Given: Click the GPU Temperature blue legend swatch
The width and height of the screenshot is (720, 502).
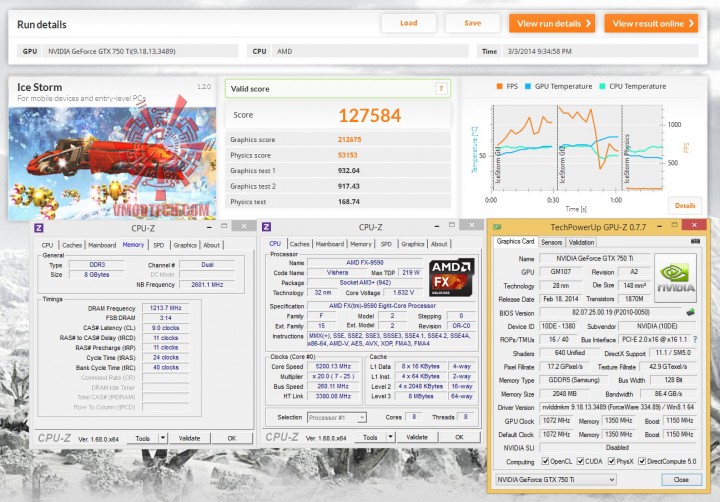Looking at the screenshot, I should (528, 86).
